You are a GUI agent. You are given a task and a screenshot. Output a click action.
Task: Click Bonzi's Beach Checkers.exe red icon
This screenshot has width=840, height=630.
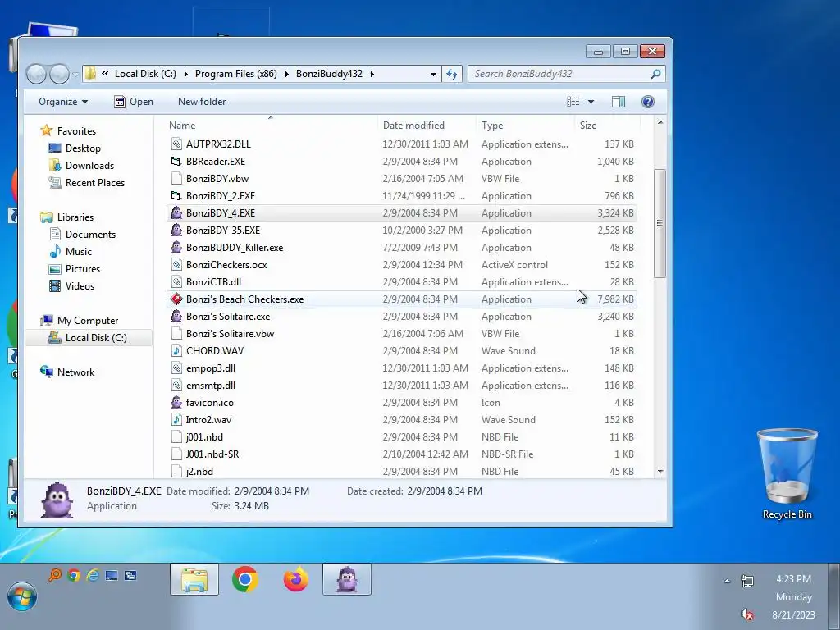tap(176, 299)
